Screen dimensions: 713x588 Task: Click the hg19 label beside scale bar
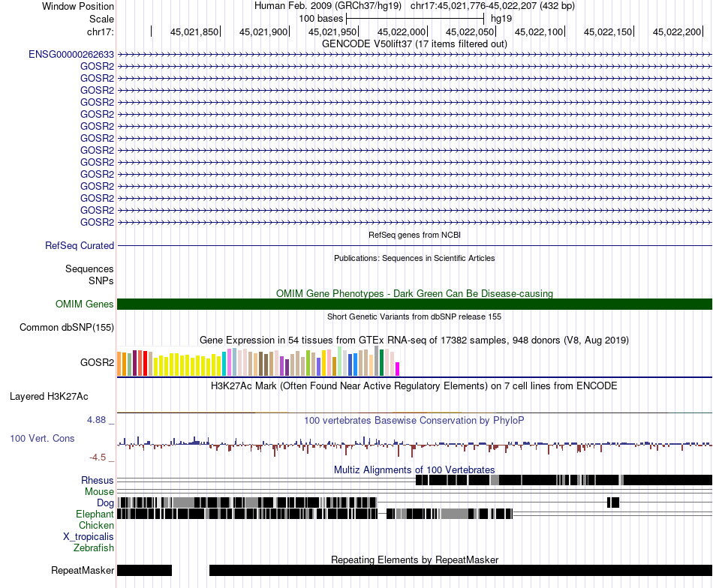pos(501,19)
